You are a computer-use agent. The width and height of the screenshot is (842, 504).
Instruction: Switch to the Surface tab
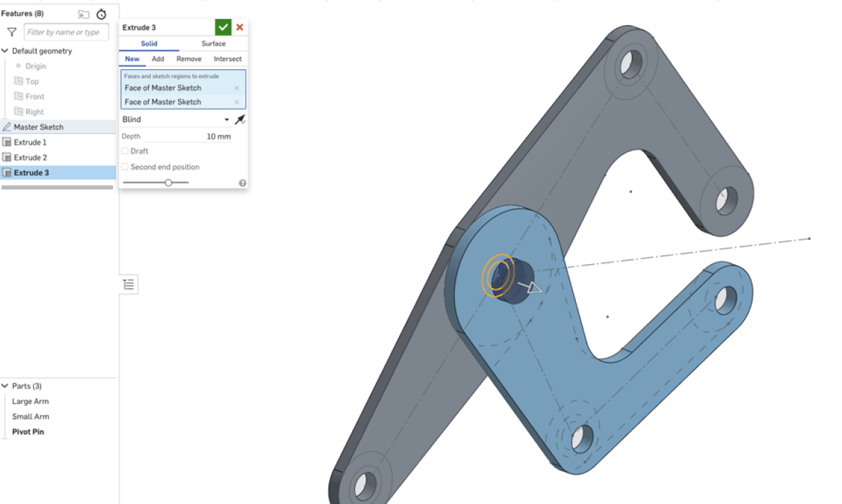click(213, 43)
